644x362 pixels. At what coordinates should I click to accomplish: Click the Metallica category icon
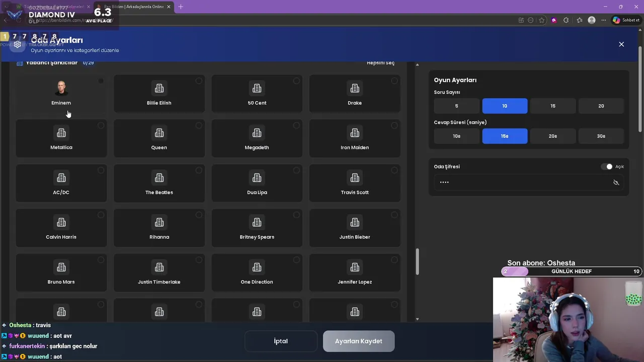pyautogui.click(x=61, y=133)
